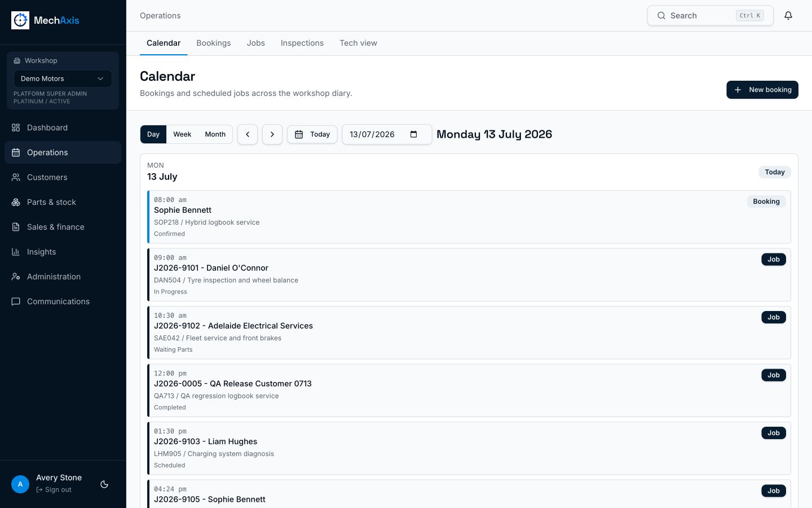Click Job badge on J2026-9101 row

click(x=774, y=260)
